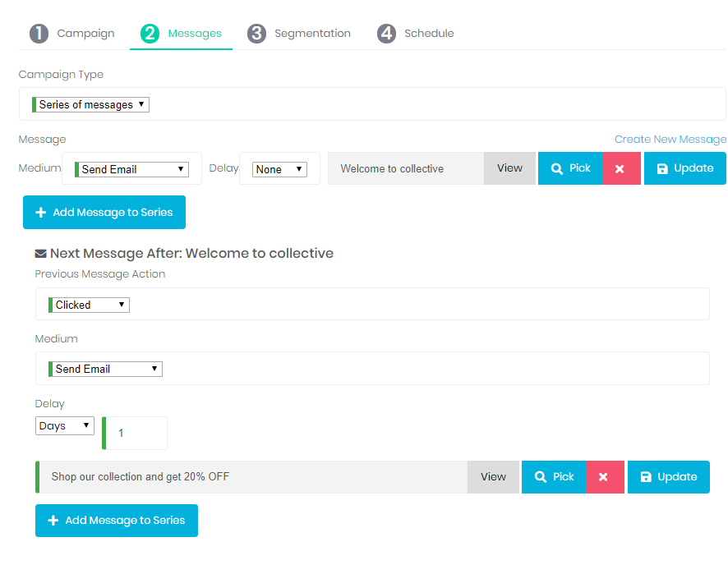
Task: Click Update button for the 20% OFF message
Action: point(668,477)
